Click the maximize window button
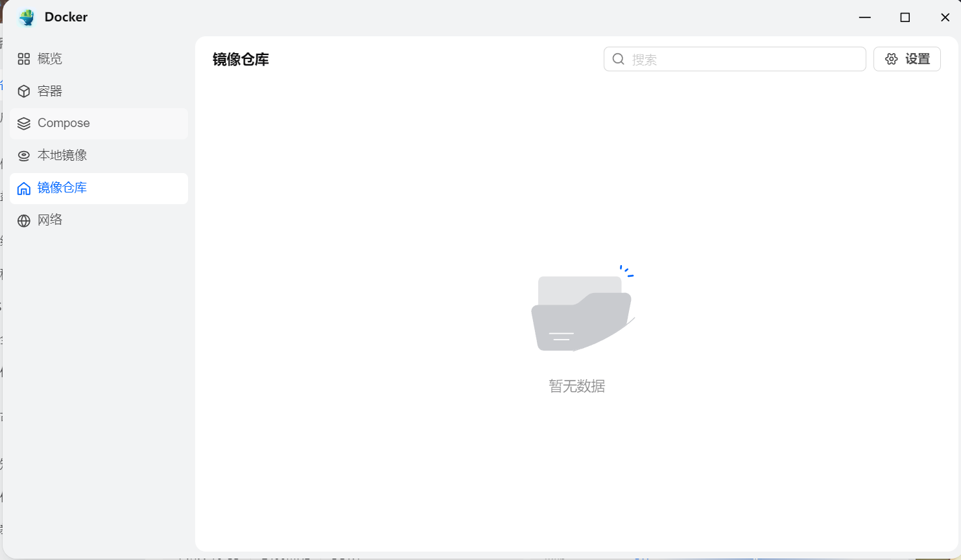Viewport: 961px width, 560px height. [x=905, y=17]
